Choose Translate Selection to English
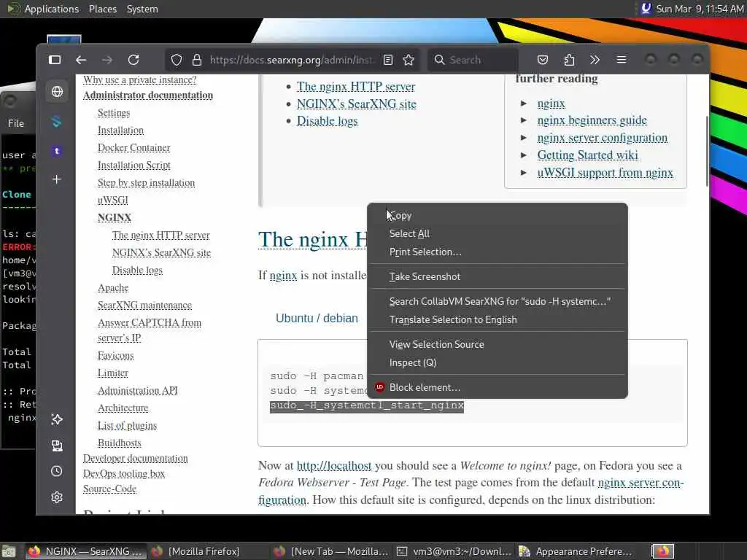 pyautogui.click(x=498, y=319)
